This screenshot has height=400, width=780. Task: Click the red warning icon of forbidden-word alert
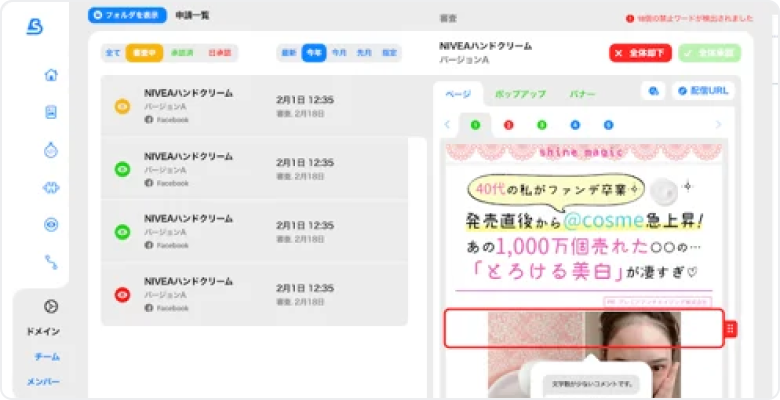pos(630,19)
